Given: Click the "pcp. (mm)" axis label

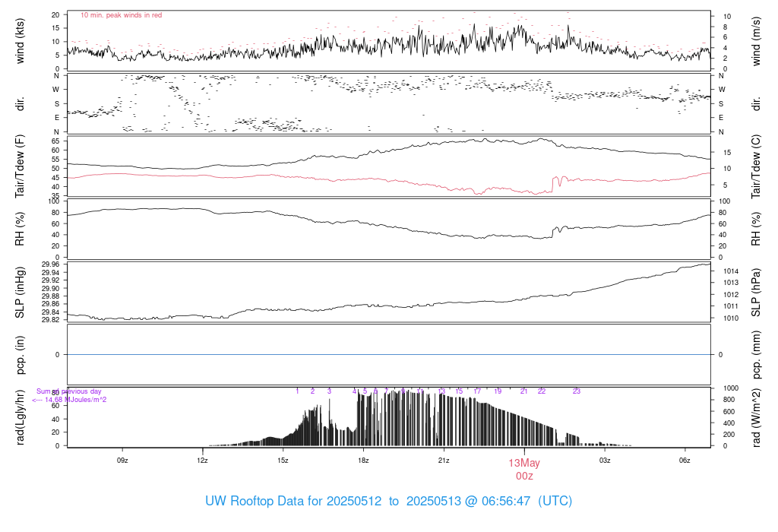Looking at the screenshot, I should pyautogui.click(x=756, y=355).
